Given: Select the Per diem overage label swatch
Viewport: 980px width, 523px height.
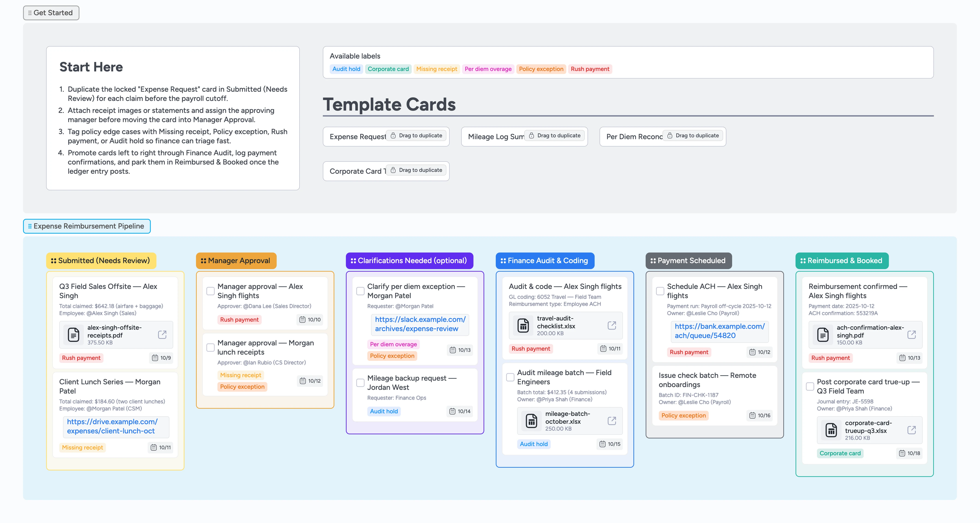Looking at the screenshot, I should (x=488, y=69).
